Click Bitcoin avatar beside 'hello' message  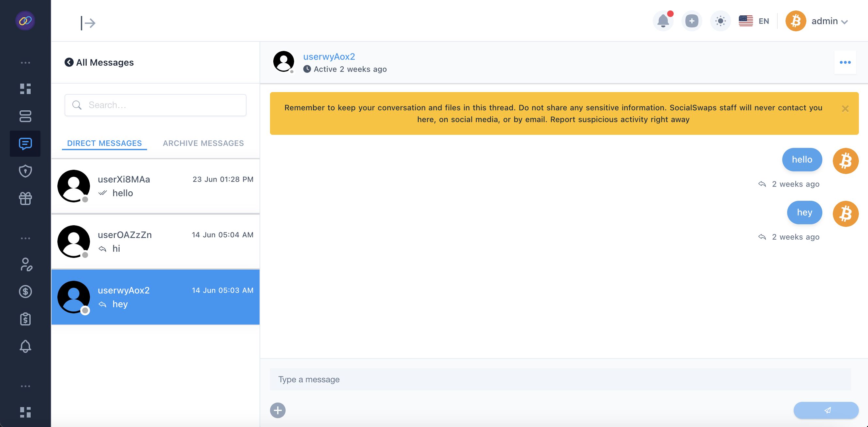(x=846, y=161)
